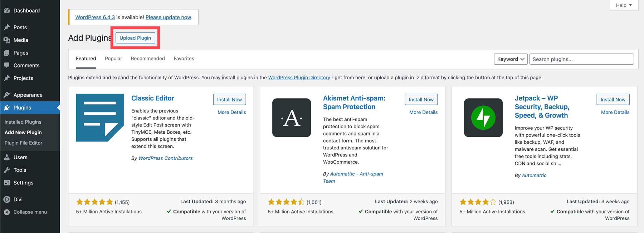Open the Divi menu item label
Screen dimensions: 644x233
(18, 199)
